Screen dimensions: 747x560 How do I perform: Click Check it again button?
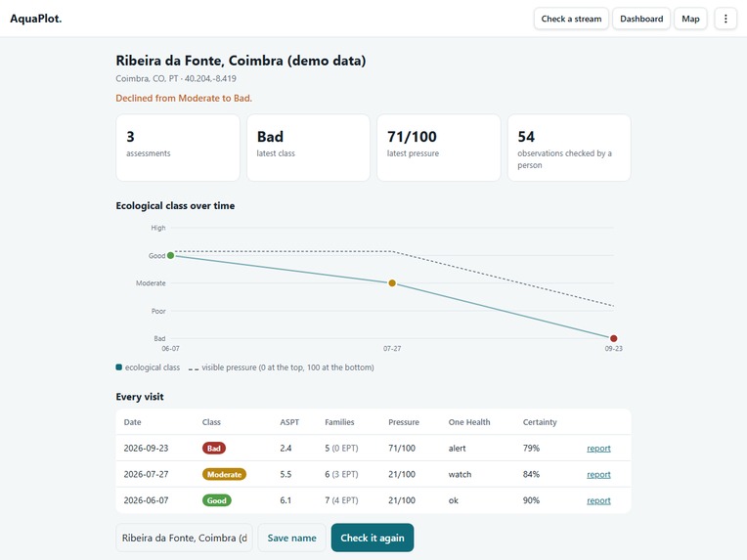pos(373,538)
